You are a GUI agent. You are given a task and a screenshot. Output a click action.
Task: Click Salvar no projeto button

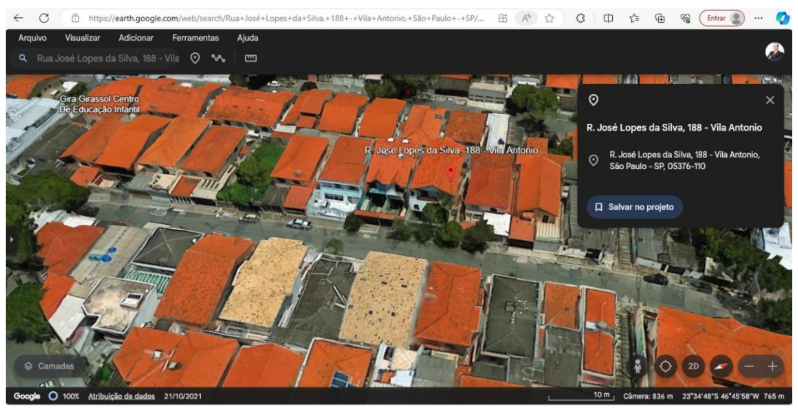[x=635, y=207]
